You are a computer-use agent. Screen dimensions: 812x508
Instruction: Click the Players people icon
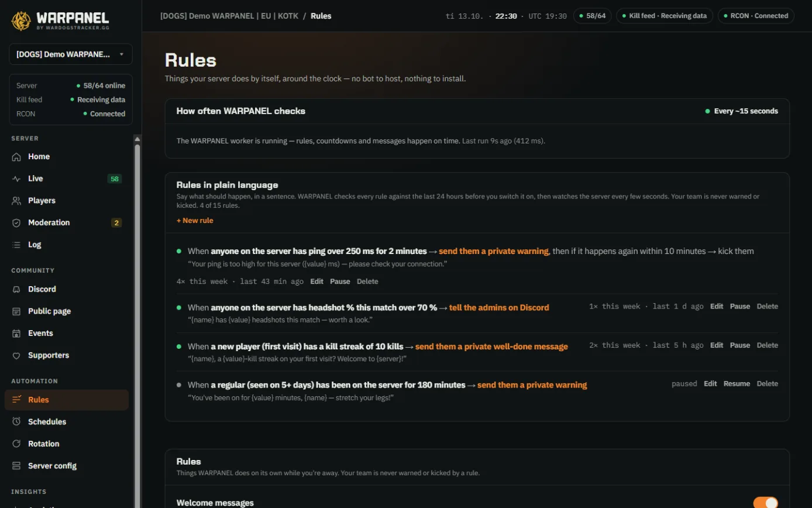pos(16,201)
